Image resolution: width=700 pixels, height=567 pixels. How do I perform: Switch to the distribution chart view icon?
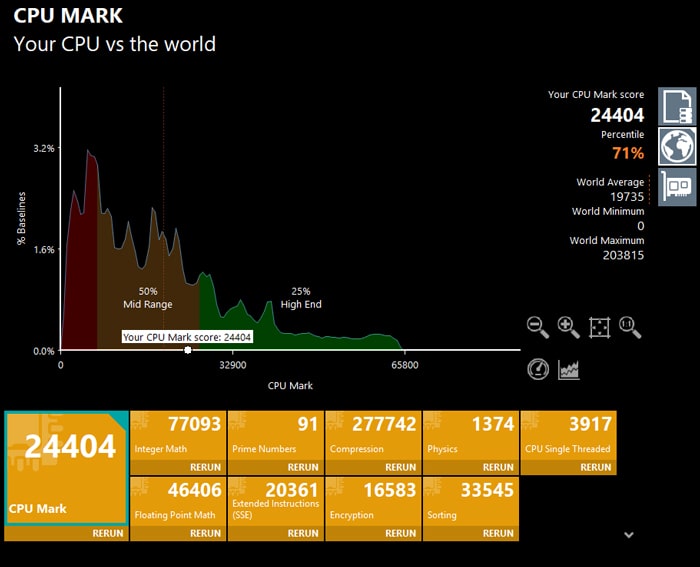pyautogui.click(x=569, y=368)
